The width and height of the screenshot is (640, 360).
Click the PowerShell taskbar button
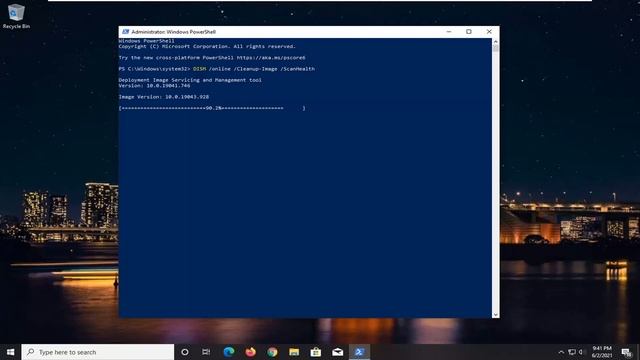[359, 352]
